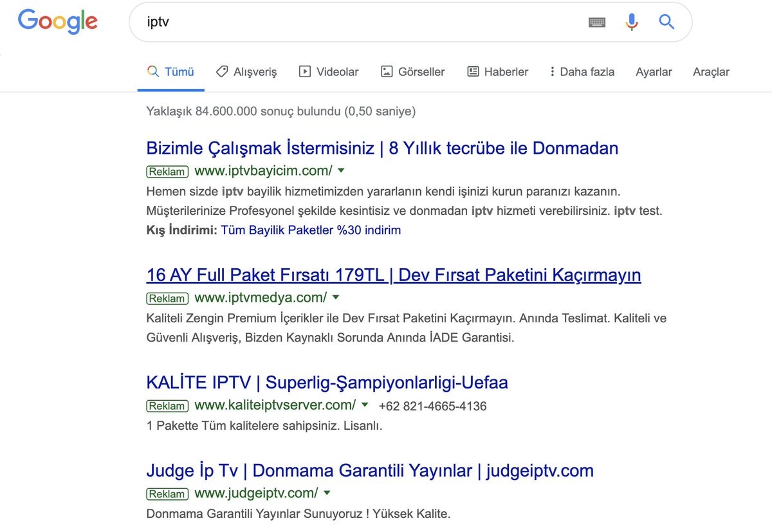Click the www.iptvbayicim.com/ URL text
This screenshot has height=532, width=772.
point(263,170)
